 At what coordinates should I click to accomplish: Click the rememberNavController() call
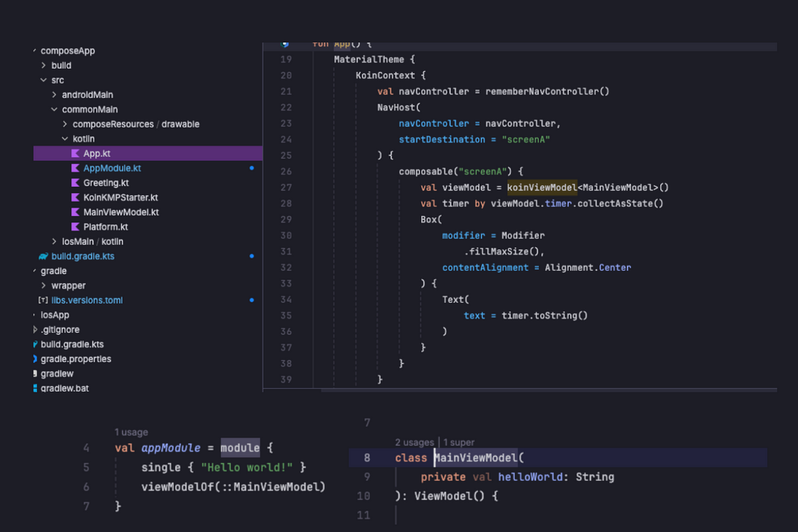547,92
